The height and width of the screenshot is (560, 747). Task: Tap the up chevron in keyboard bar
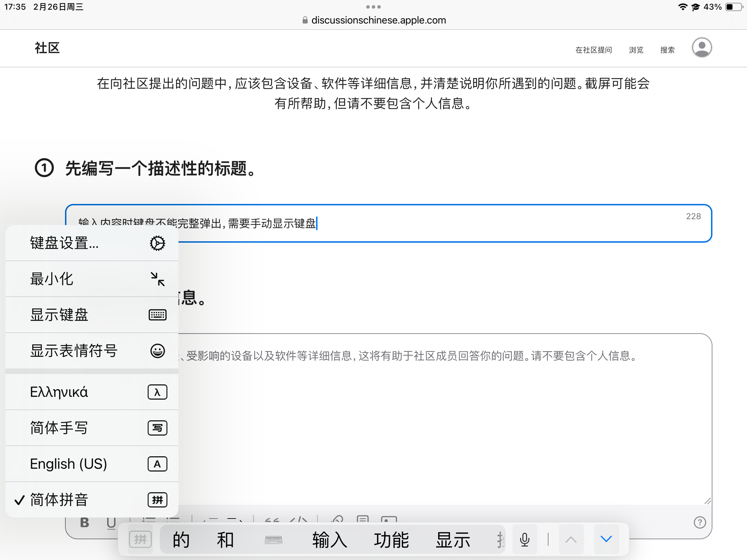(x=571, y=540)
